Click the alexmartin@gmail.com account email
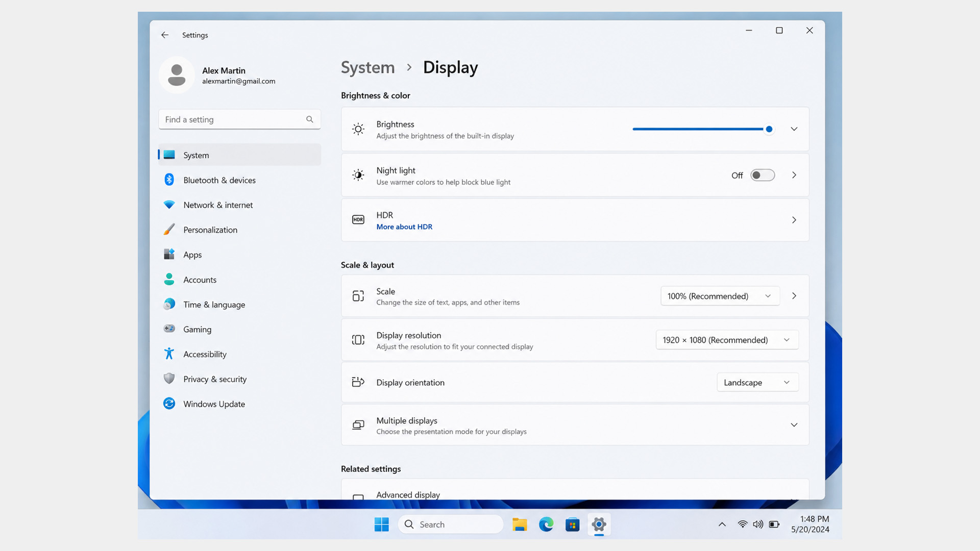Viewport: 980px width, 551px height. pyautogui.click(x=238, y=81)
